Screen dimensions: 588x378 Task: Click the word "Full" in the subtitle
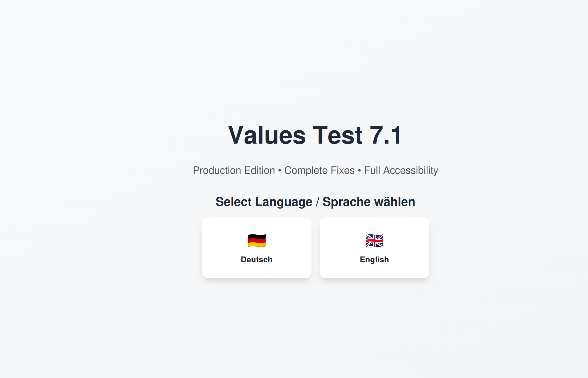(x=372, y=170)
